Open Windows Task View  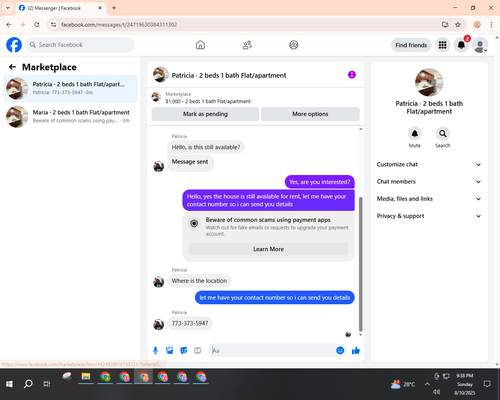[47, 384]
